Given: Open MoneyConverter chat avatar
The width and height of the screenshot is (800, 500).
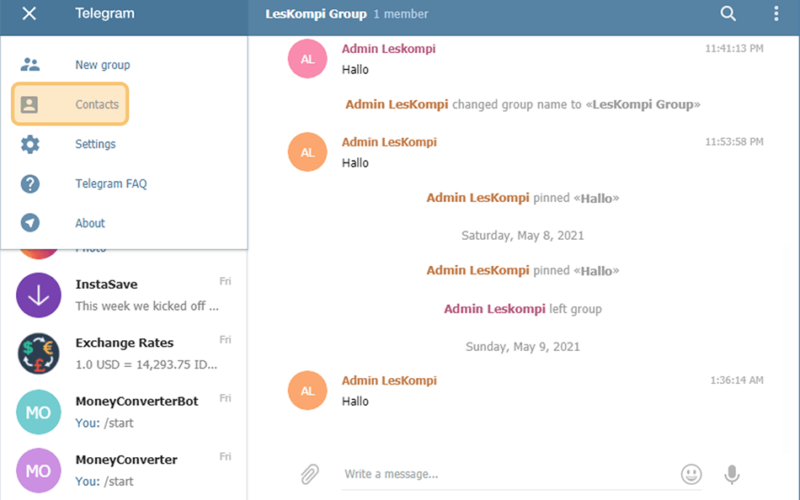Looking at the screenshot, I should coord(38,470).
